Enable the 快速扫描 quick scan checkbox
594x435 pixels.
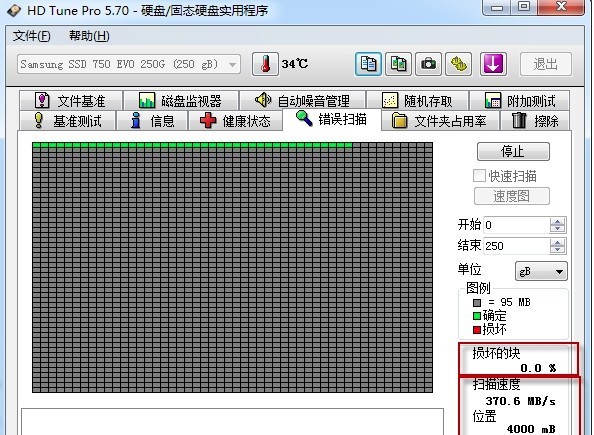[x=479, y=176]
